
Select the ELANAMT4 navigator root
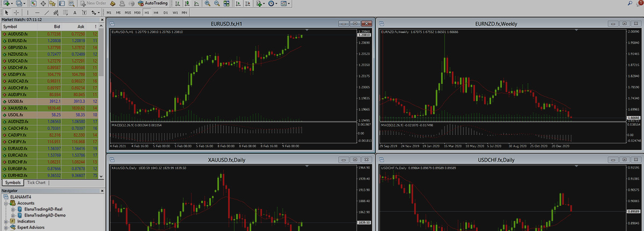(21, 197)
